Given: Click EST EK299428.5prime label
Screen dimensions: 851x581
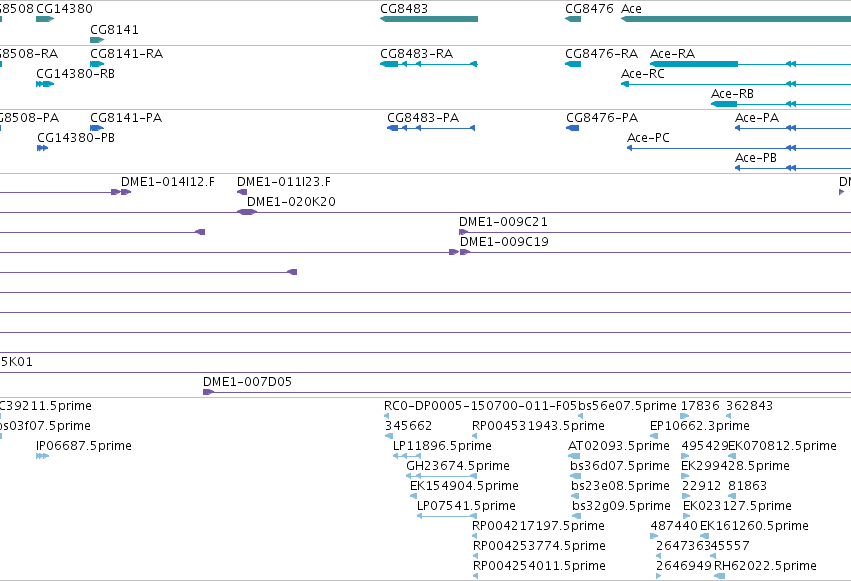Looking at the screenshot, I should click(x=735, y=466).
